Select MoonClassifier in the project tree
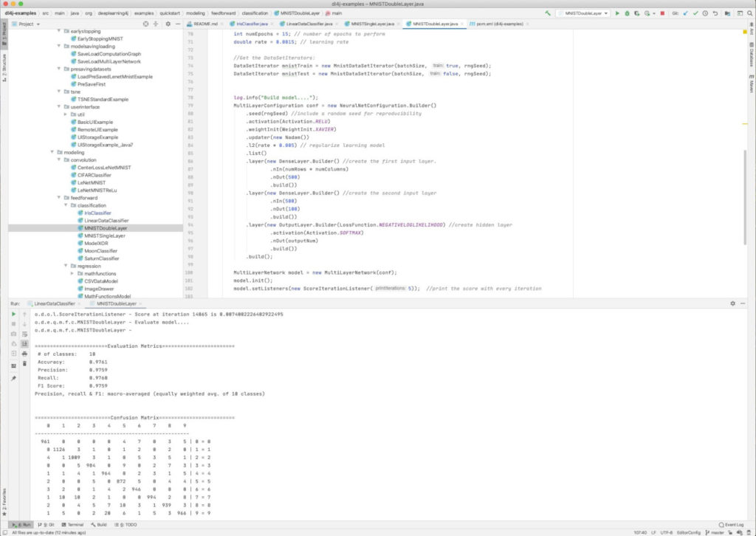 click(x=100, y=251)
